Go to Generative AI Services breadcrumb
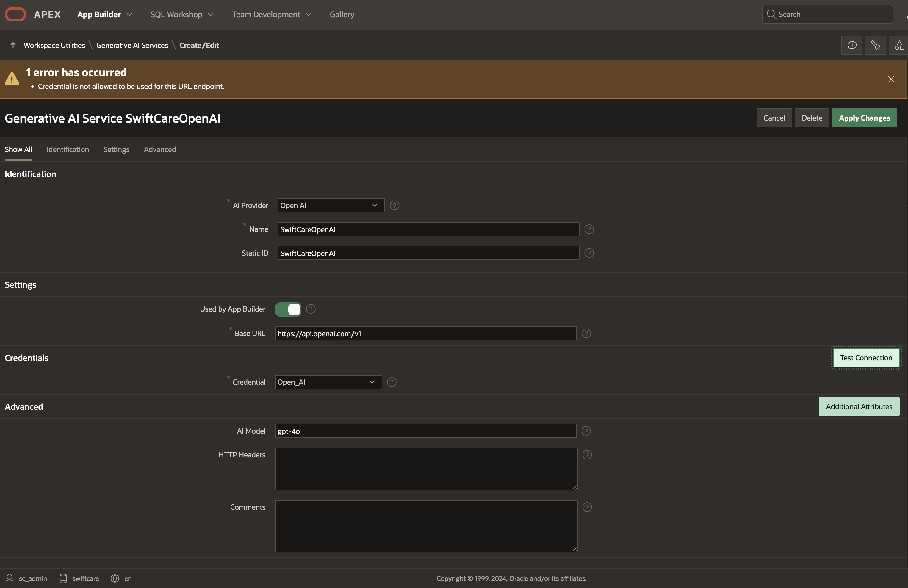Viewport: 908px width, 588px height. point(132,45)
